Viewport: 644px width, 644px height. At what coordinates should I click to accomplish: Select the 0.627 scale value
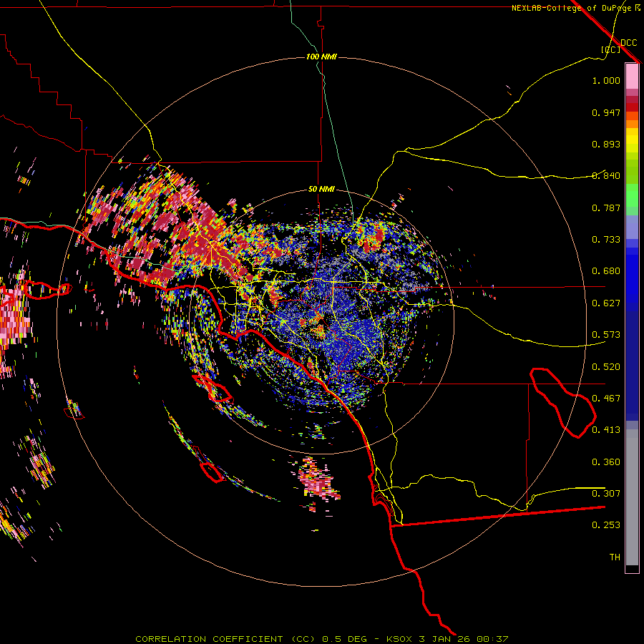[x=606, y=303]
